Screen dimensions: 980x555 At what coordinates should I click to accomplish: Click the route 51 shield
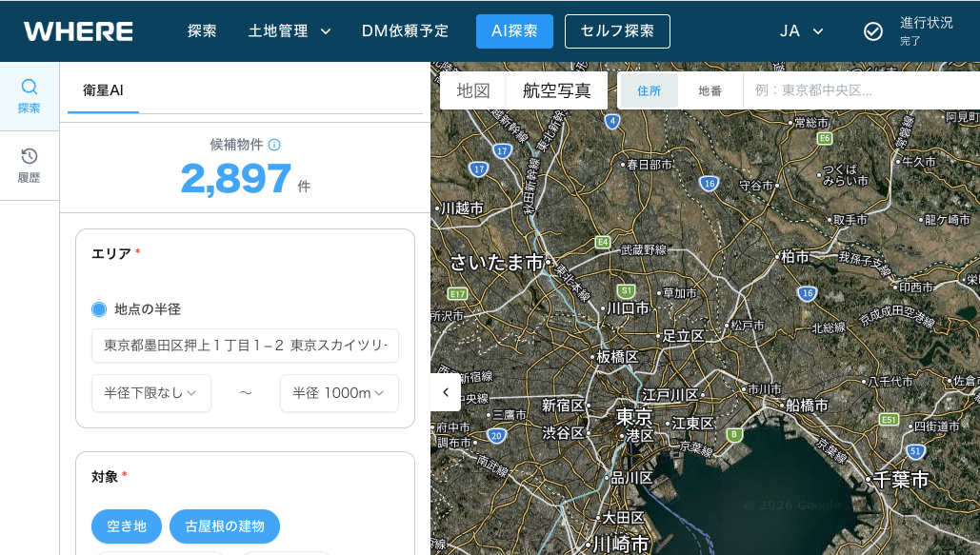click(915, 450)
